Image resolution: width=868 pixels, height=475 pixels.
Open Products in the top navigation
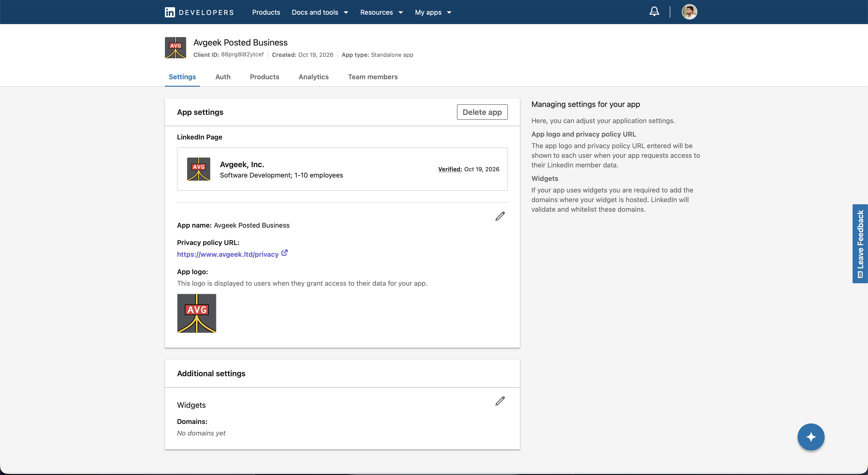click(x=266, y=13)
